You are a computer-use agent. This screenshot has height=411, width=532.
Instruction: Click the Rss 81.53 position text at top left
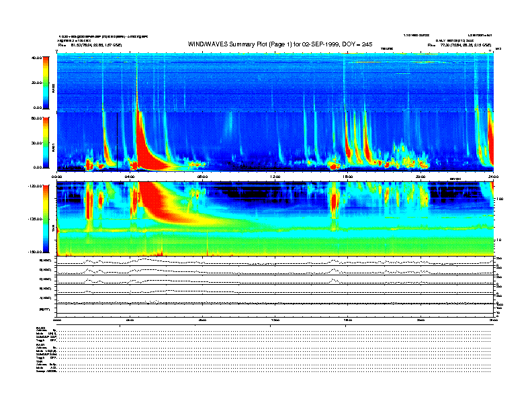tap(90, 45)
